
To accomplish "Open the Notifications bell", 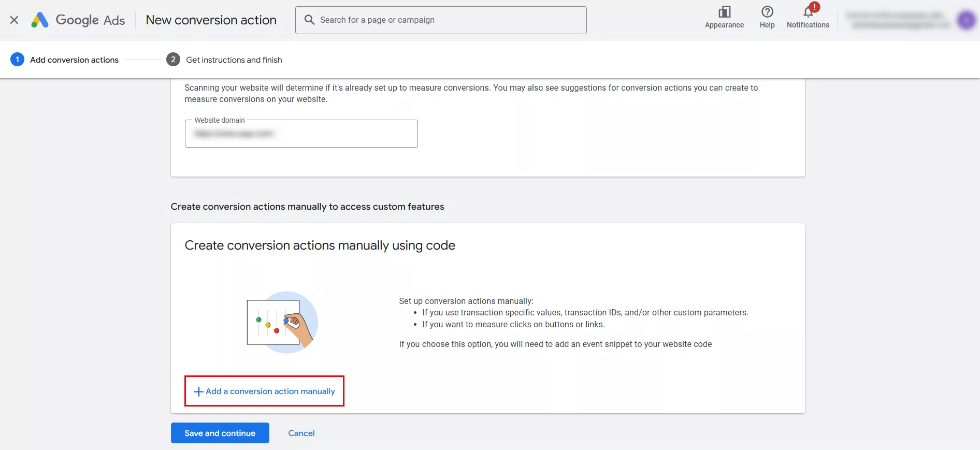I will (808, 12).
